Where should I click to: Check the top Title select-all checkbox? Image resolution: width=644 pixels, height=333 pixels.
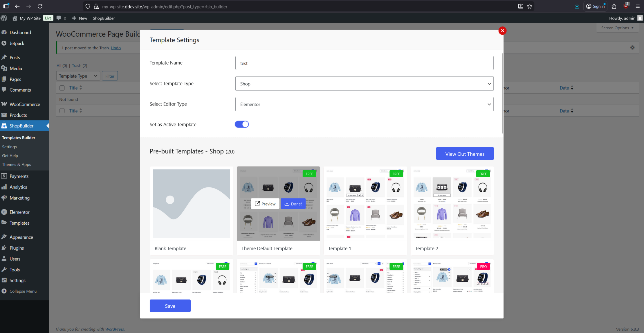[x=62, y=88]
